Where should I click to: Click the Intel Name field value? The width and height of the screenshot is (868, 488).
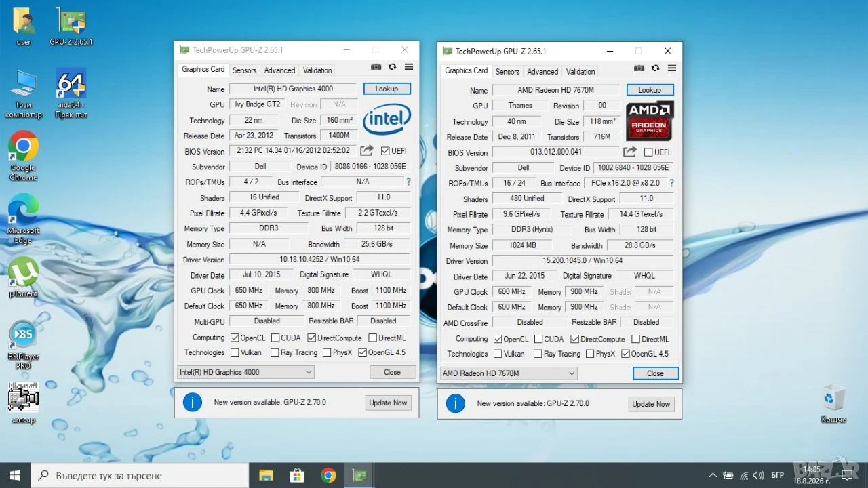coord(293,89)
